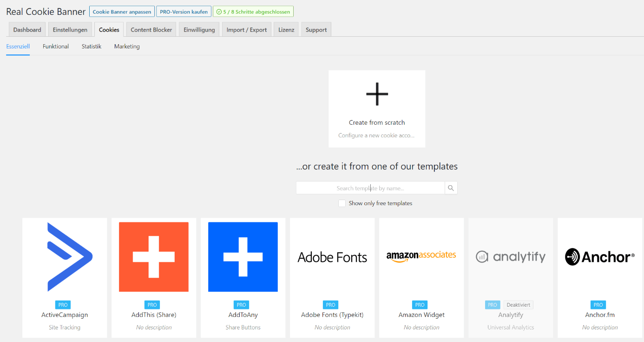Click the deactivated Analytify logo
The height and width of the screenshot is (342, 644).
point(511,257)
